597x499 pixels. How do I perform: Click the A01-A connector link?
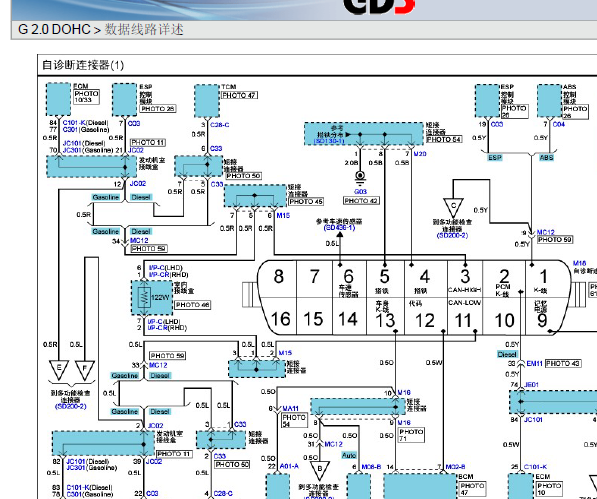point(289,466)
